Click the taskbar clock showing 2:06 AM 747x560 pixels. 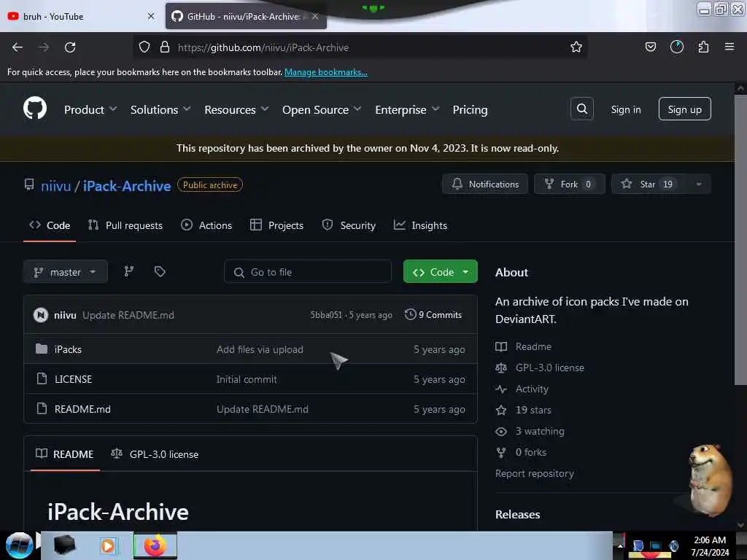click(709, 540)
